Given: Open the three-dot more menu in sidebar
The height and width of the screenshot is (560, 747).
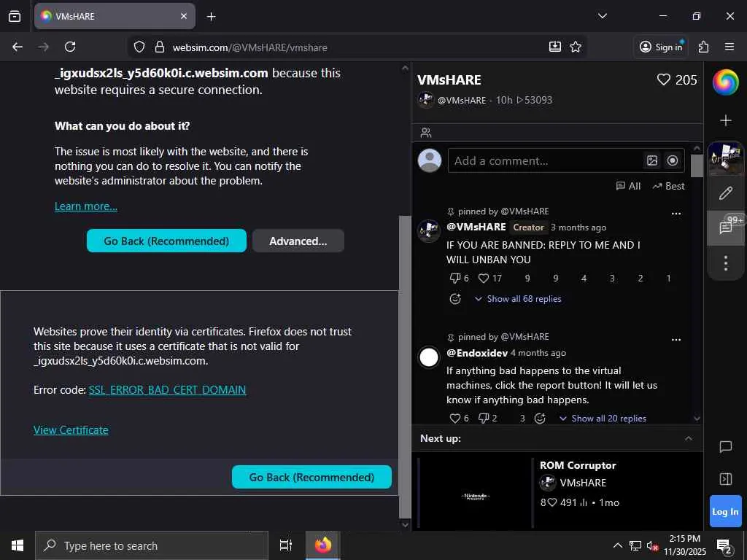Looking at the screenshot, I should (726, 262).
